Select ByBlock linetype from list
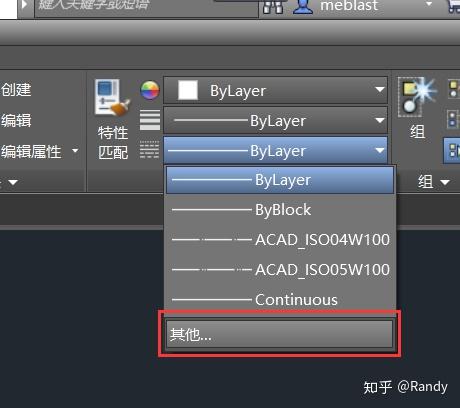The width and height of the screenshot is (460, 408). point(280,210)
